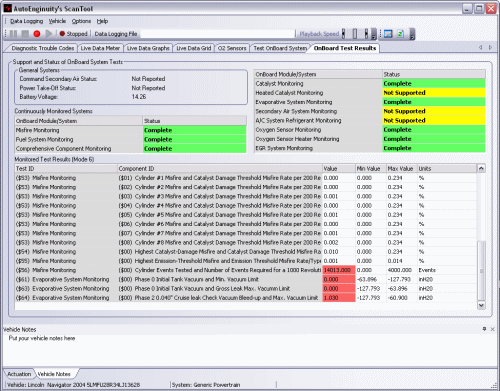500x391 pixels.
Task: Switch to Live Data Graphs tab
Action: click(x=148, y=48)
